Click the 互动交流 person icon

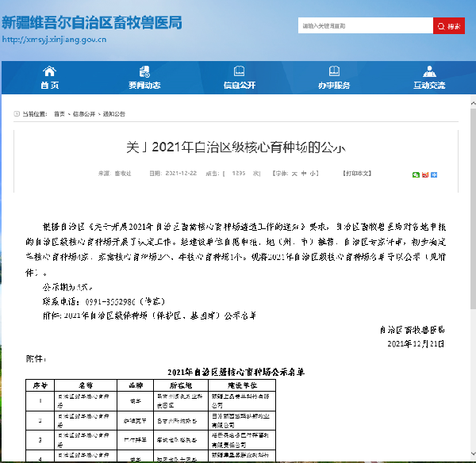(x=429, y=71)
